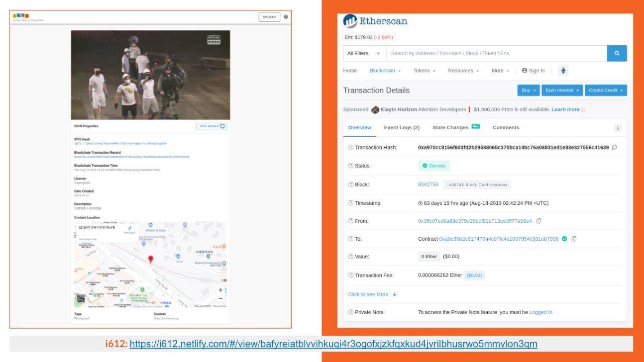Viewport: 644px width, 362px height.
Task: Open the i612.netlify.com URL link at the bottom
Action: [333, 344]
